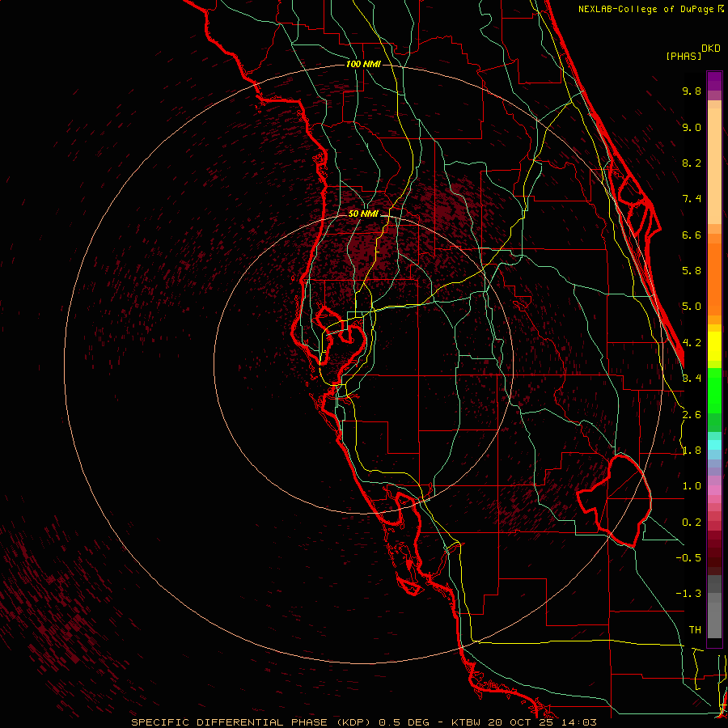Image resolution: width=728 pixels, height=728 pixels.
Task: Click the orange band of the color scale
Action: pyautogui.click(x=714, y=280)
